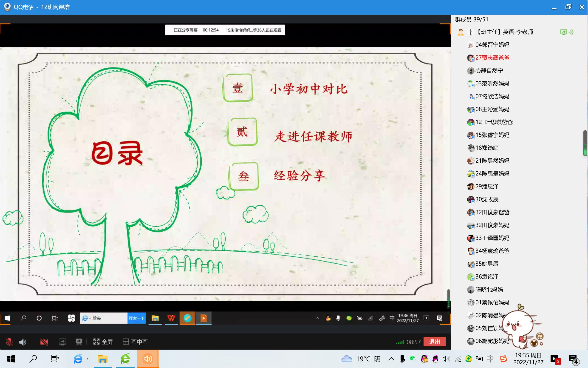Screen dimensions: 588x368
Task: Click the share screen icon
Action: (x=62, y=342)
